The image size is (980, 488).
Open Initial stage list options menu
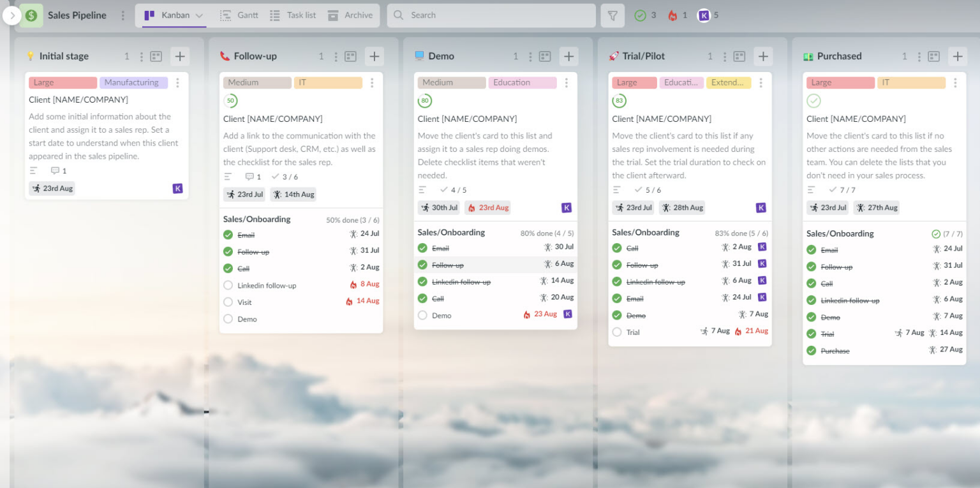141,56
